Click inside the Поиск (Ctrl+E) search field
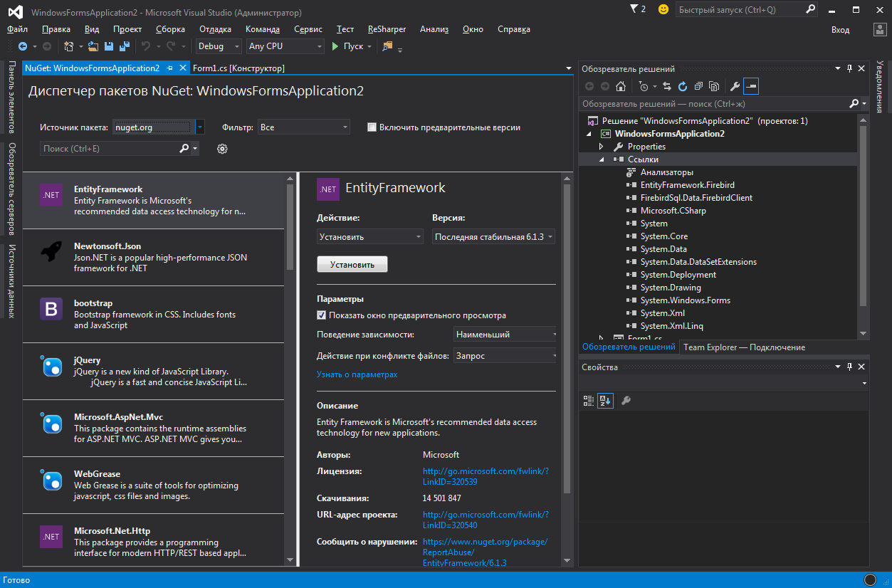The width and height of the screenshot is (892, 588). coord(107,148)
